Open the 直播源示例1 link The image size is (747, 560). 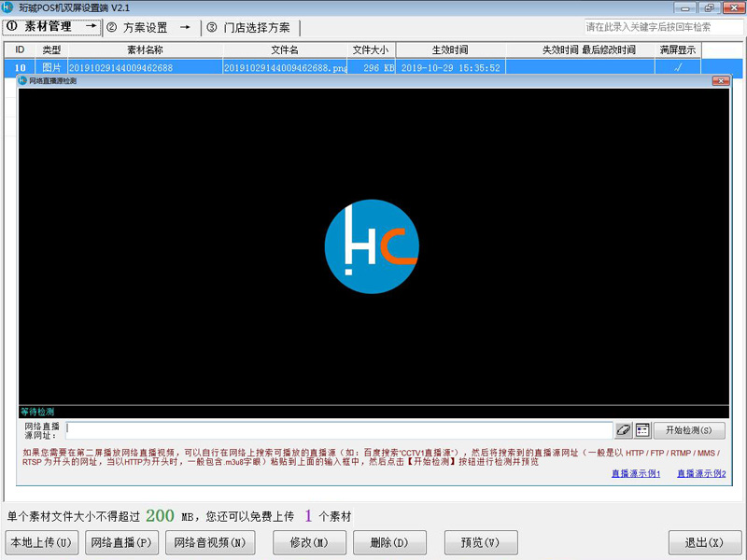(x=636, y=474)
